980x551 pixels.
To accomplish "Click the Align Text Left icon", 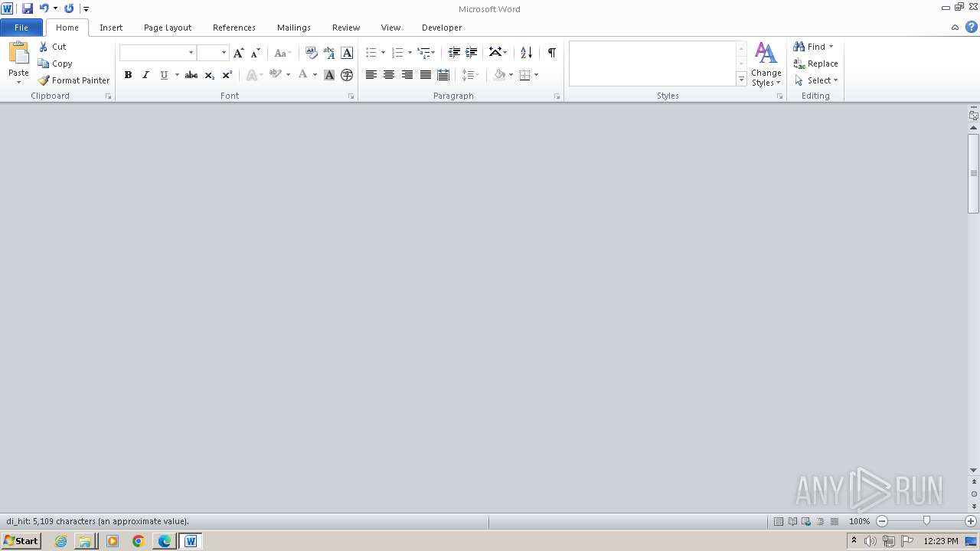I will (x=371, y=75).
